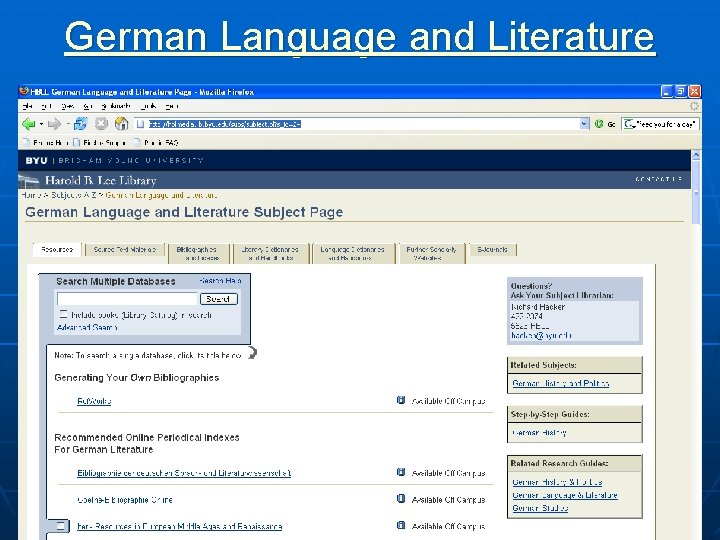720x540 pixels.
Task: Open Goethe-Bibliographie Online entry
Action: tap(125, 500)
